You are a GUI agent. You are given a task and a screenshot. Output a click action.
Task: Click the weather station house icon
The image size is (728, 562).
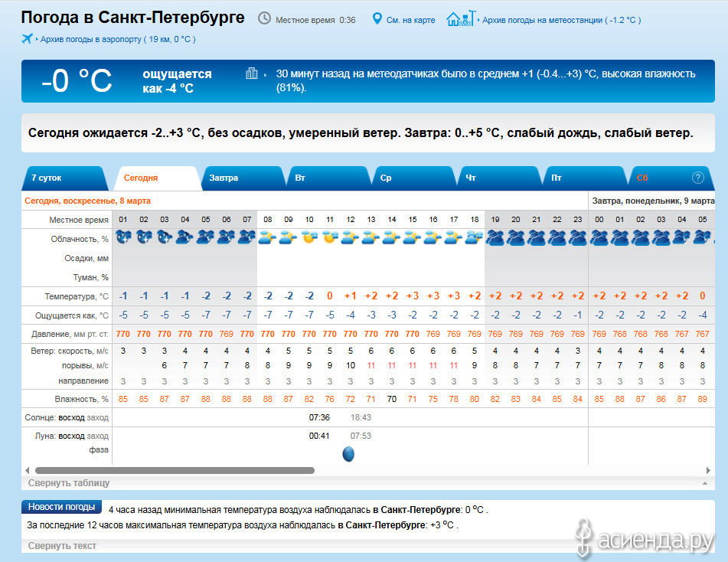tap(460, 18)
